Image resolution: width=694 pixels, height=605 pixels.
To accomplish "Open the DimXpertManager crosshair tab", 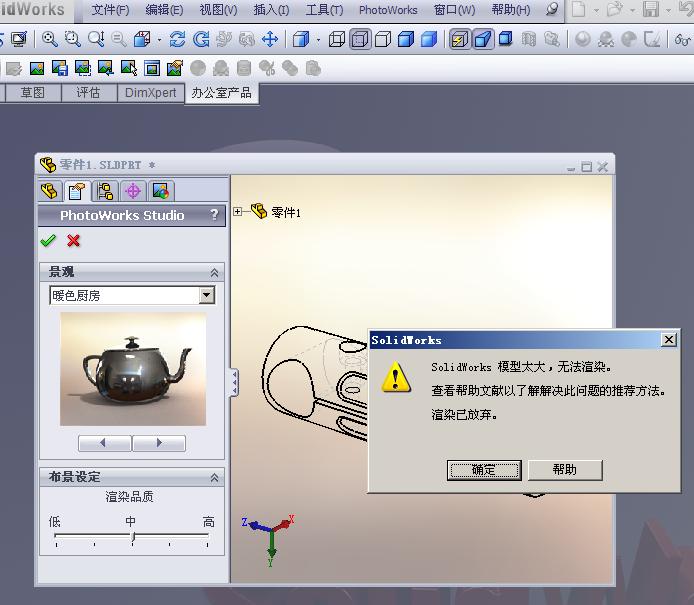I will point(133,191).
